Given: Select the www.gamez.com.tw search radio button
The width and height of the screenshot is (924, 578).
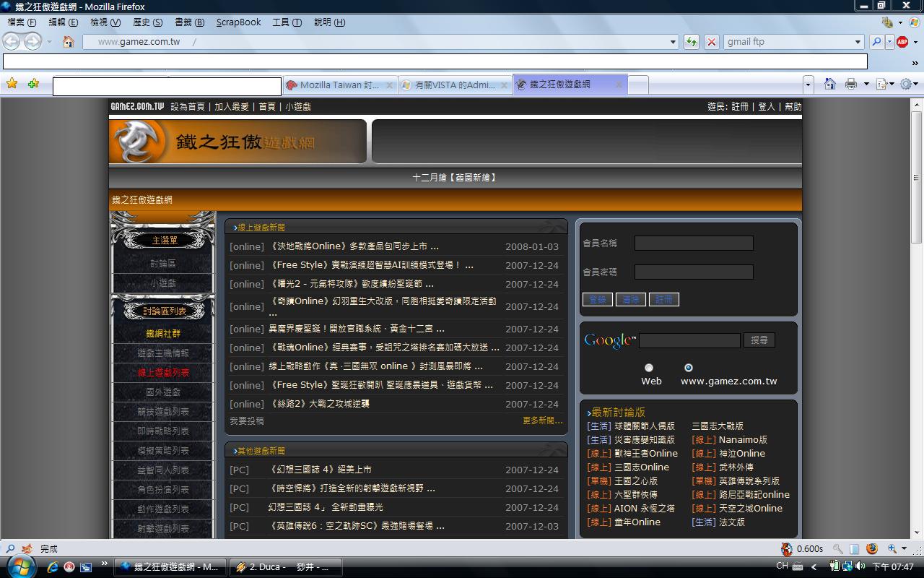Looking at the screenshot, I should click(689, 368).
